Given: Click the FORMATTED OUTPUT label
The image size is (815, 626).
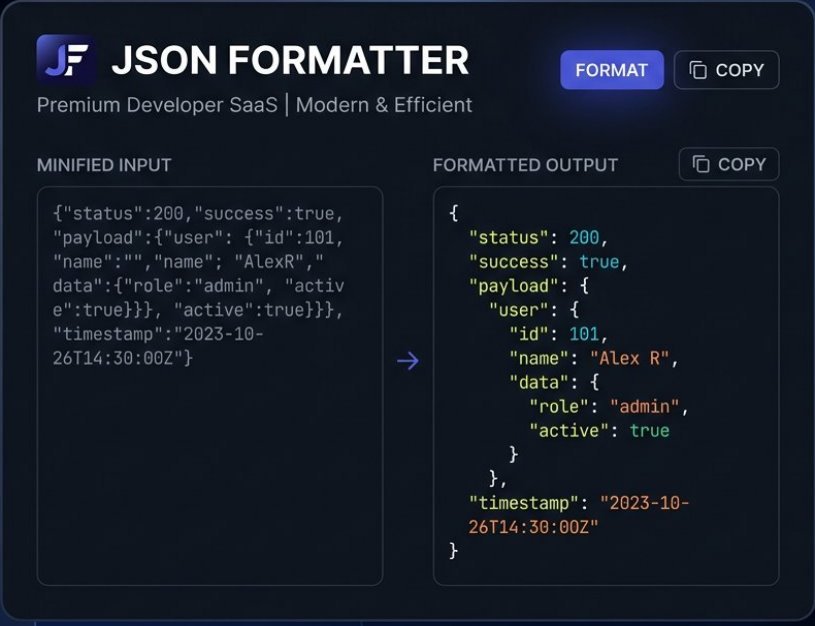Looking at the screenshot, I should [x=525, y=165].
